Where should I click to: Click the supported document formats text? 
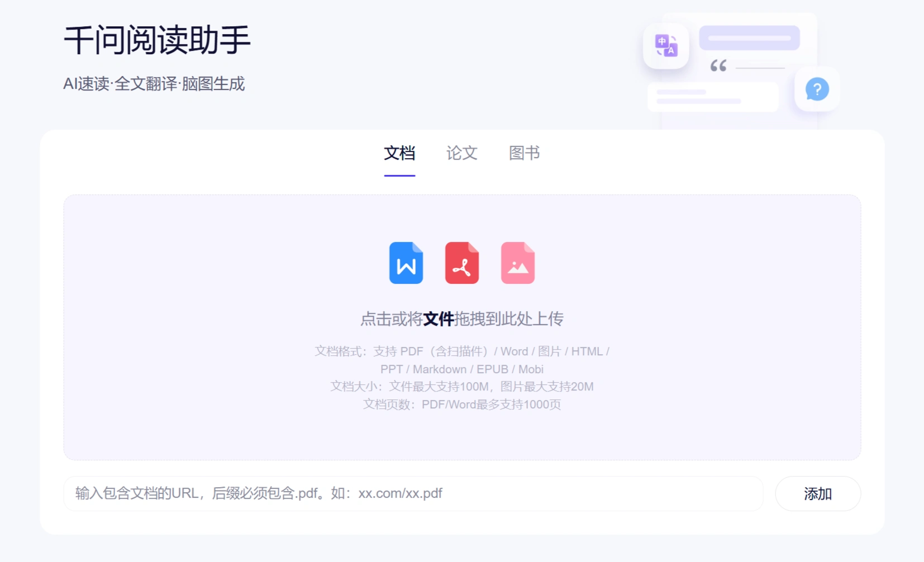pyautogui.click(x=462, y=351)
